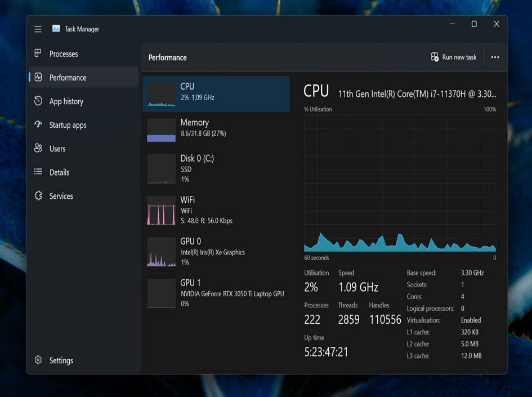This screenshot has height=397, width=532.
Task: Select GPU 0 Intel Iris Xe entry
Action: click(216, 251)
